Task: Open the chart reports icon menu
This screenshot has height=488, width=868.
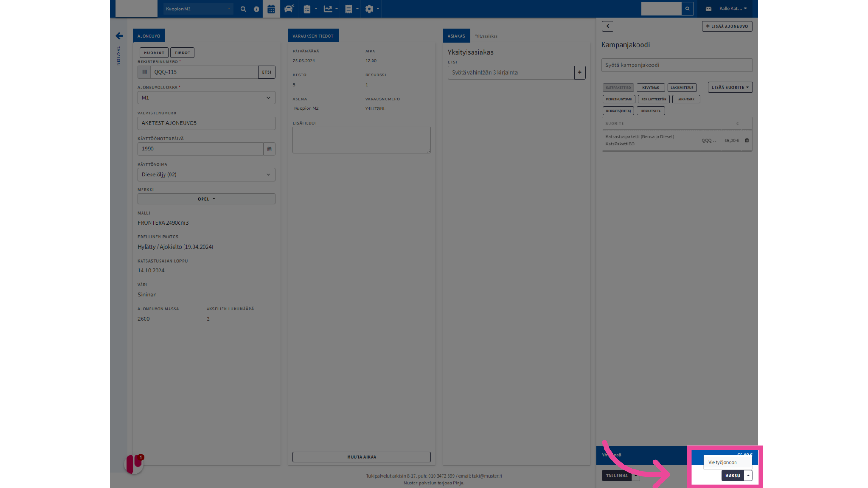Action: click(x=330, y=9)
